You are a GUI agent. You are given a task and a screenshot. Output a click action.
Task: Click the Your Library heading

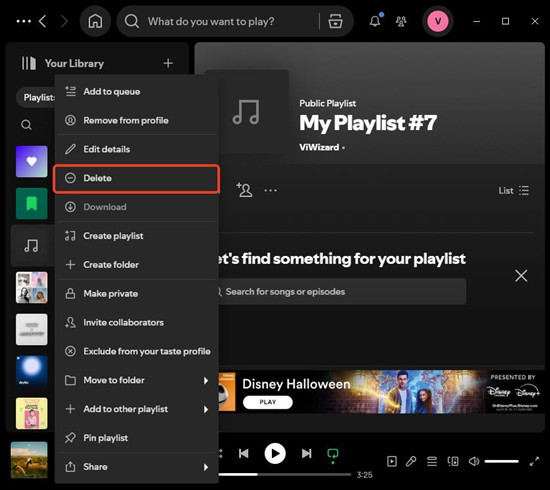point(74,63)
